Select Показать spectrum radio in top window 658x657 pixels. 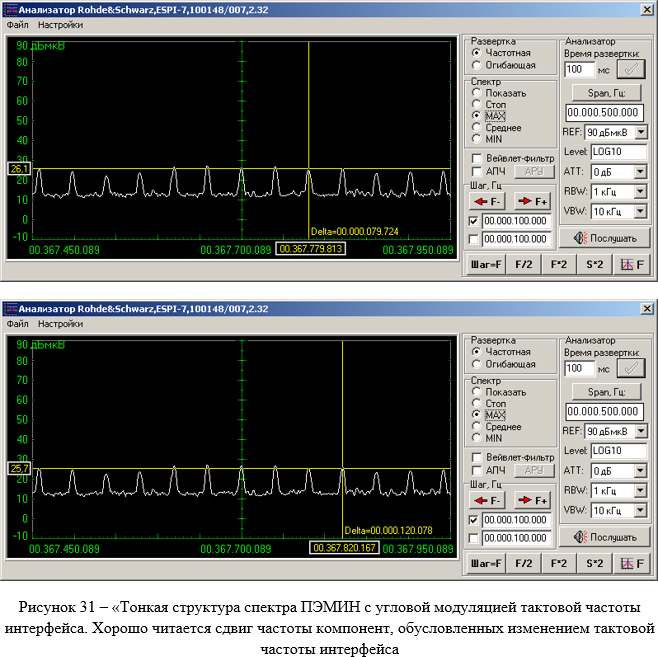tap(476, 93)
